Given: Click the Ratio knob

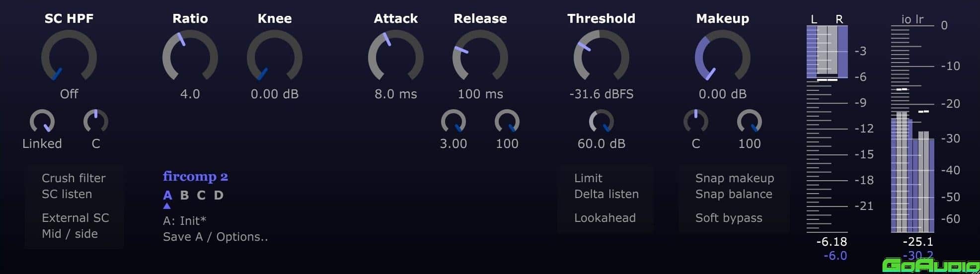Looking at the screenshot, I should [x=190, y=57].
